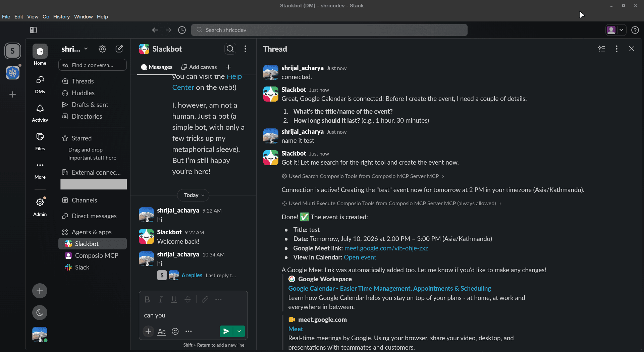Screen dimensions: 644x352
Task: Toggle strikethrough formatting in composer
Action: (187, 299)
